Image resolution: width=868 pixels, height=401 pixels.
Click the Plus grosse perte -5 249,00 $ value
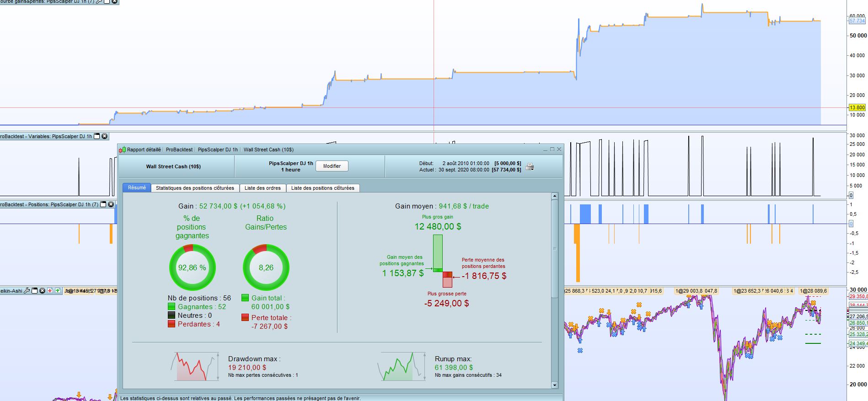(x=446, y=304)
